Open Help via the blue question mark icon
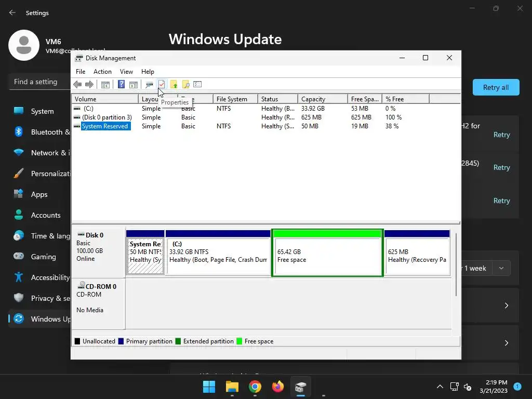Image resolution: width=532 pixels, height=399 pixels. coord(121,84)
